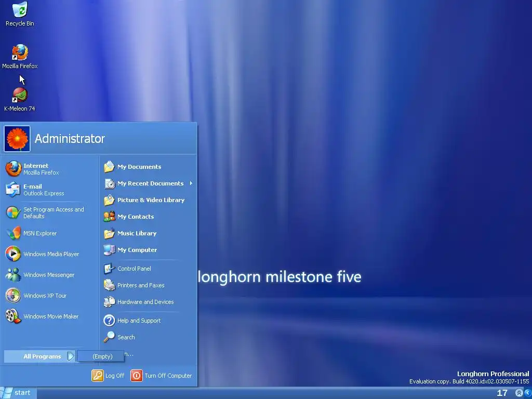Expand the All Programs menu
Image resolution: width=532 pixels, height=399 pixels.
pyautogui.click(x=39, y=356)
